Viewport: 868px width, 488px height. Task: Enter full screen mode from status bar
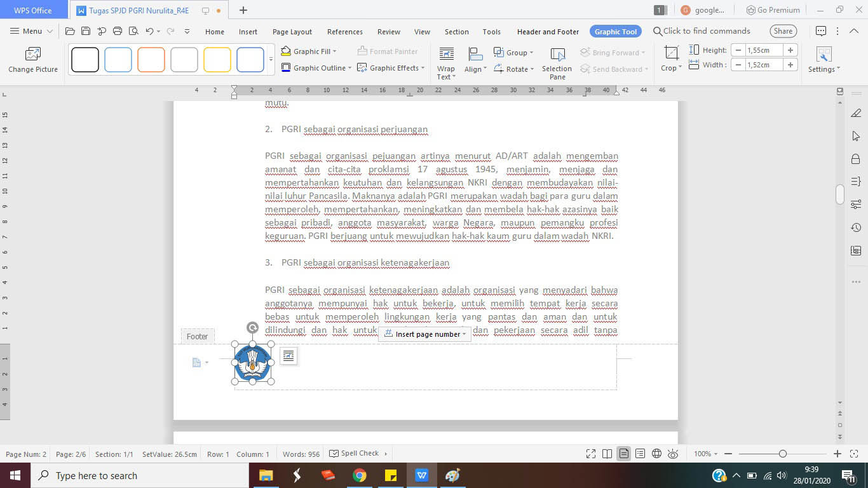[x=590, y=453]
